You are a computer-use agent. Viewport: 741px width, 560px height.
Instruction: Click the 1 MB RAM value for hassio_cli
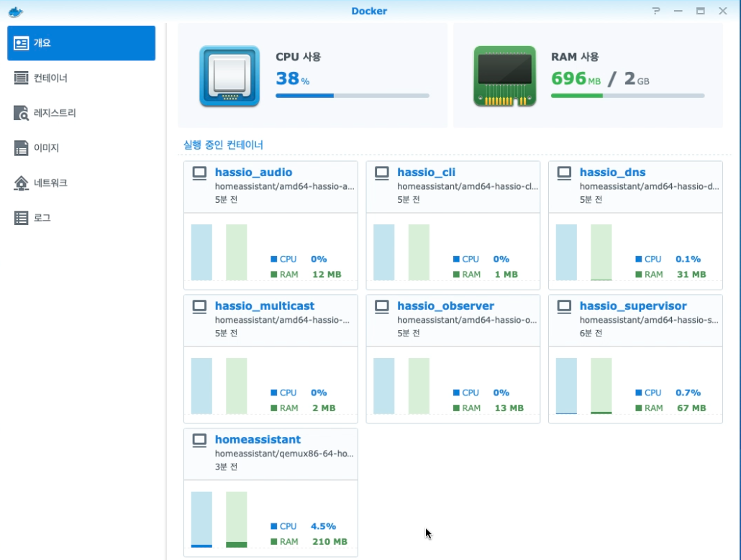(506, 275)
